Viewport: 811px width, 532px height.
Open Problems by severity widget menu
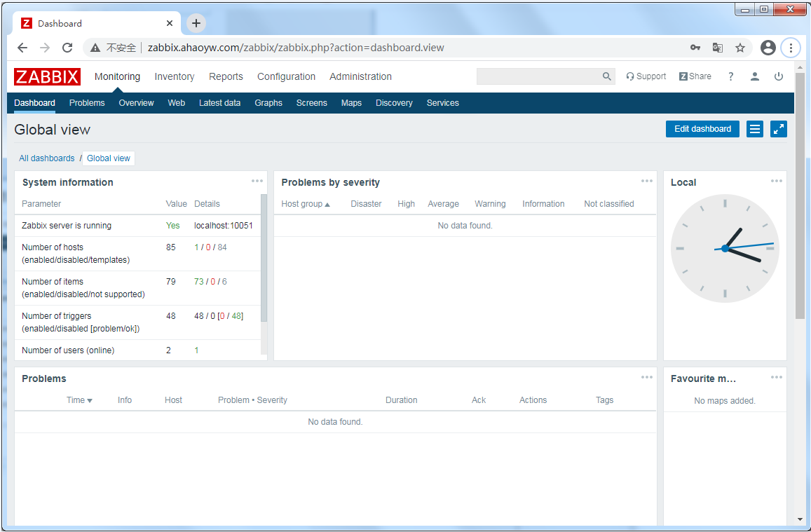tap(646, 182)
